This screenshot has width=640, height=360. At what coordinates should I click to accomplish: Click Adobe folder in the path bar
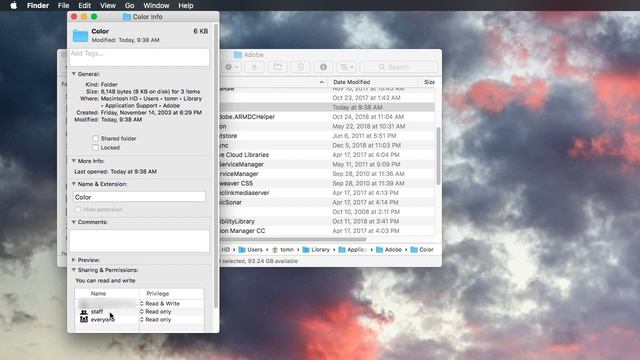(x=389, y=249)
